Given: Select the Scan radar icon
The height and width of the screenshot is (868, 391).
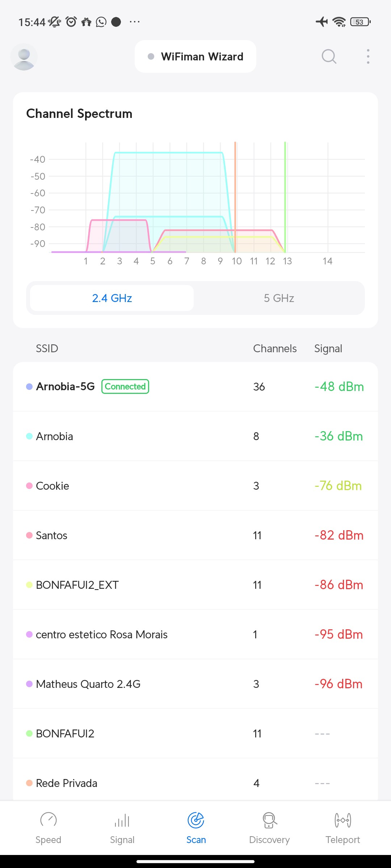Looking at the screenshot, I should pos(196,820).
